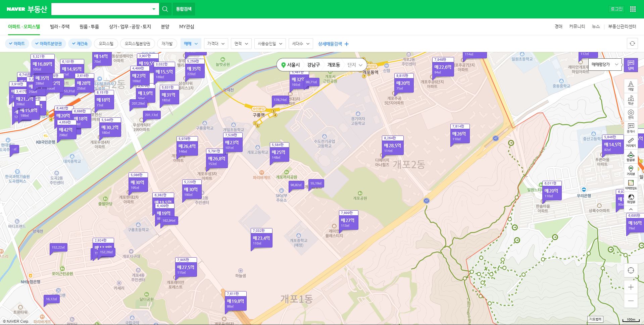
Task: Open the 커뮤니티 community link
Action: pyautogui.click(x=577, y=26)
